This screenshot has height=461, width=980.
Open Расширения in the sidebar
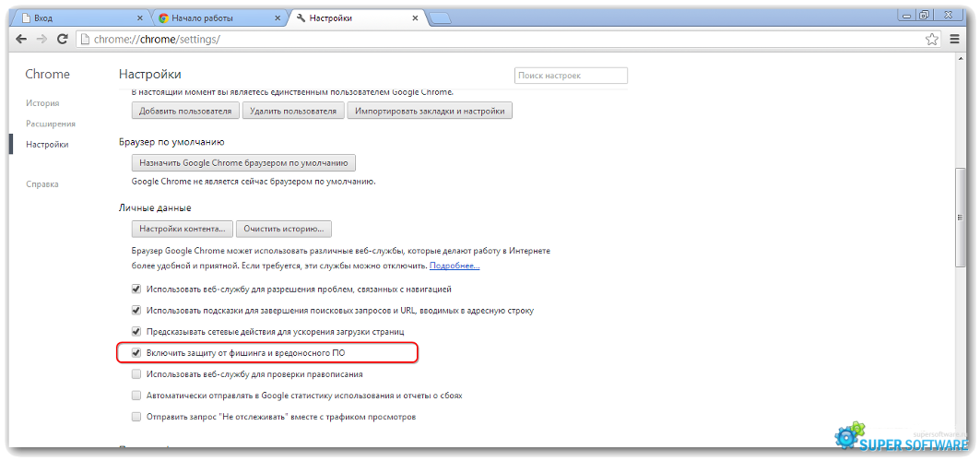(51, 124)
